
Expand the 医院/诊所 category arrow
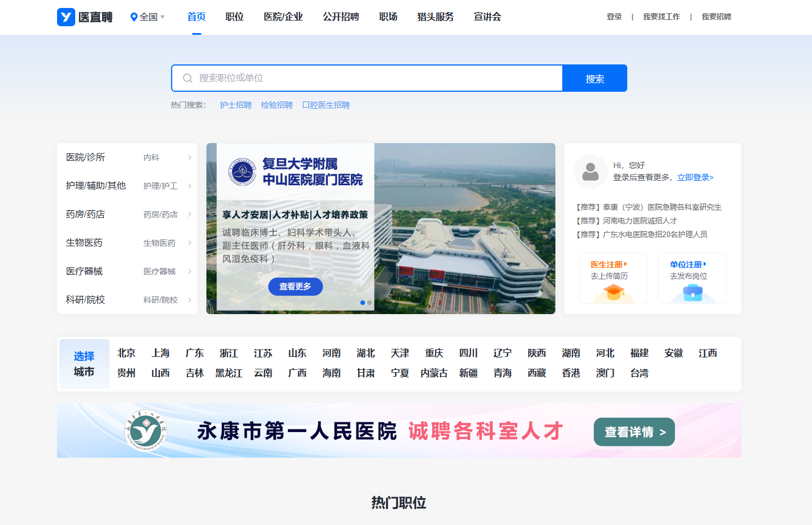click(189, 157)
